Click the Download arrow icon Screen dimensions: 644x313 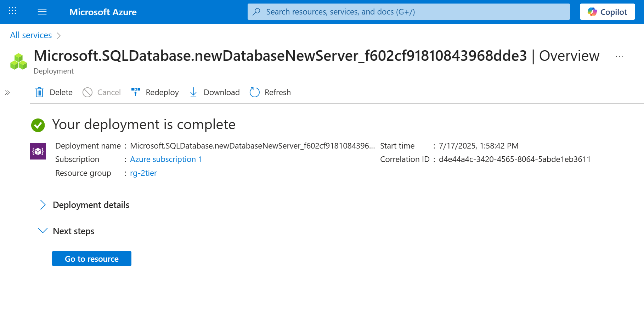point(193,92)
